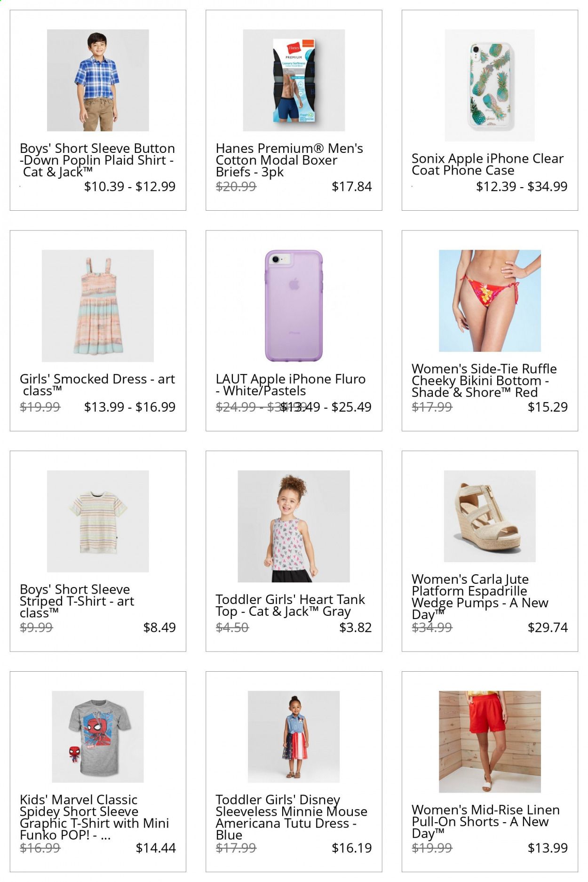Image resolution: width=588 pixels, height=882 pixels.
Task: View the Sonix pineapple phone case image
Action: (490, 86)
